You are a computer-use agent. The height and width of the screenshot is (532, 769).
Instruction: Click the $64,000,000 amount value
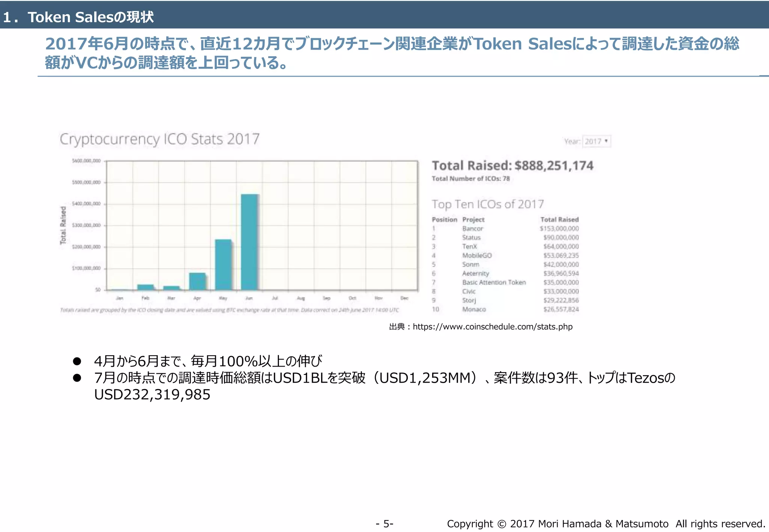[561, 246]
